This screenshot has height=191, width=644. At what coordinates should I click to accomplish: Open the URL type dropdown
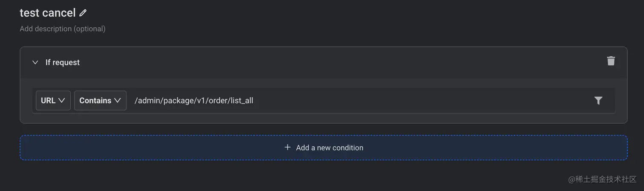(53, 101)
